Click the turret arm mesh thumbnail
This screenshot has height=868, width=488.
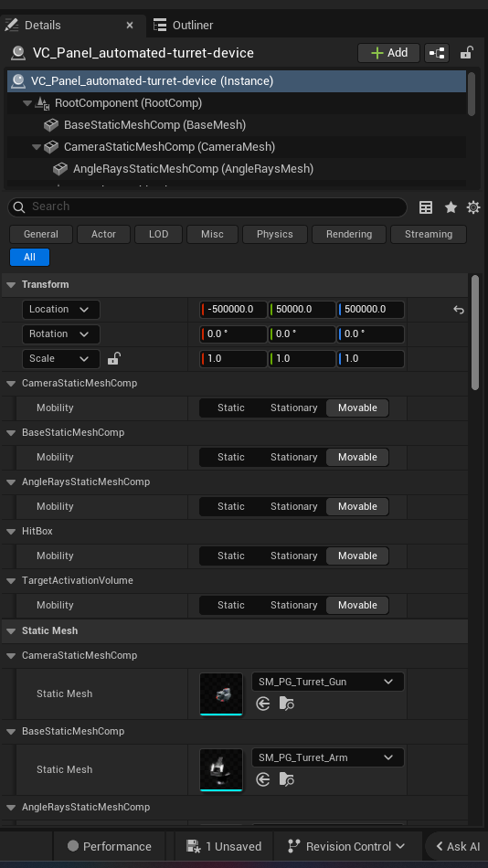pos(221,769)
